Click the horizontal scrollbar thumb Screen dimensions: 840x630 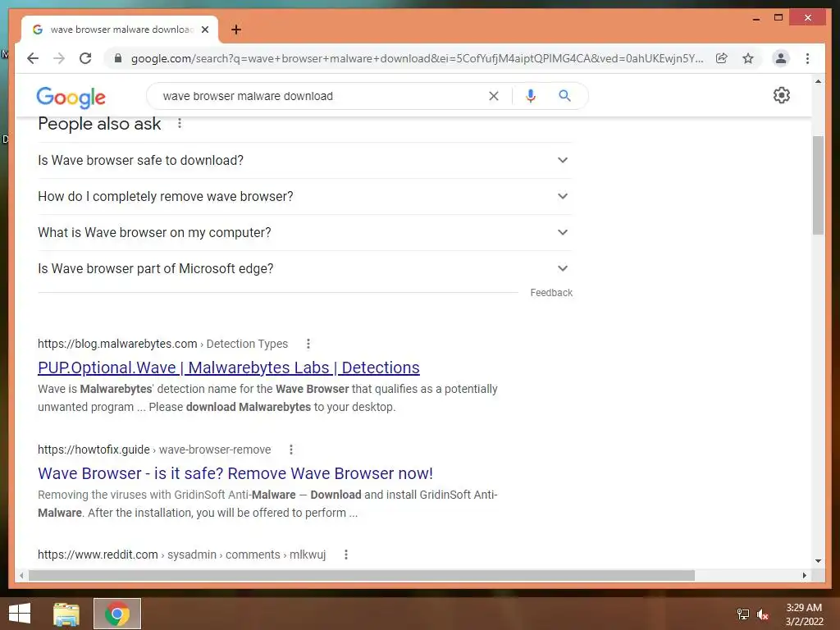tap(362, 575)
